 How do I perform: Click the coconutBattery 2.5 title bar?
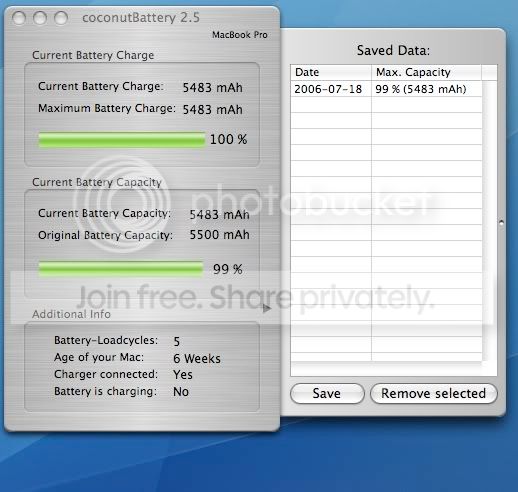coord(142,18)
